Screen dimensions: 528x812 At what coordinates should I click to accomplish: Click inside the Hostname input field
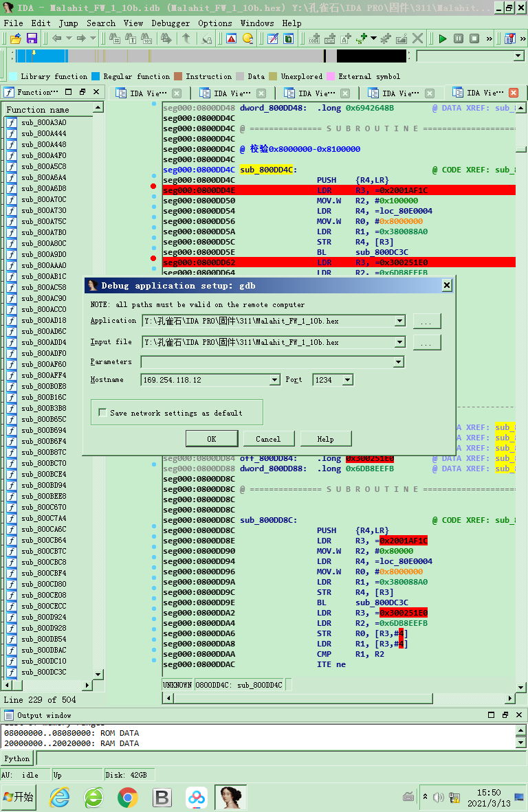(205, 380)
